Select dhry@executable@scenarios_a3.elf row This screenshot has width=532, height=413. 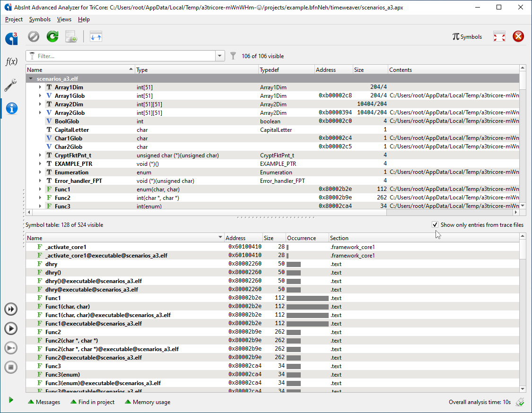[x=272, y=290]
